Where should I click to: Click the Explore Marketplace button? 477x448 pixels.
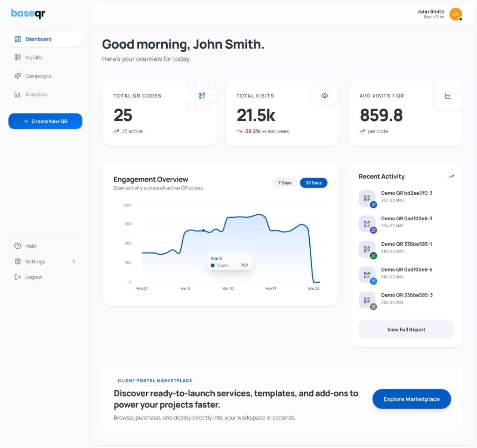[x=411, y=399]
